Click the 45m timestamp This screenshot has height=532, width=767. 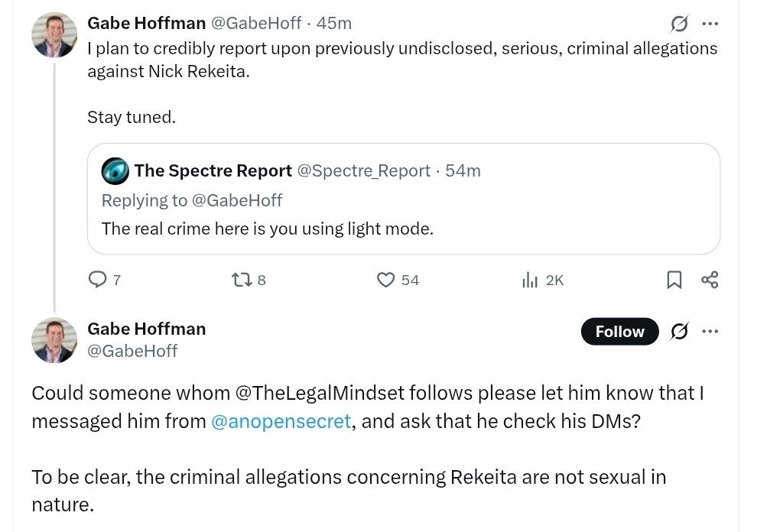[333, 23]
